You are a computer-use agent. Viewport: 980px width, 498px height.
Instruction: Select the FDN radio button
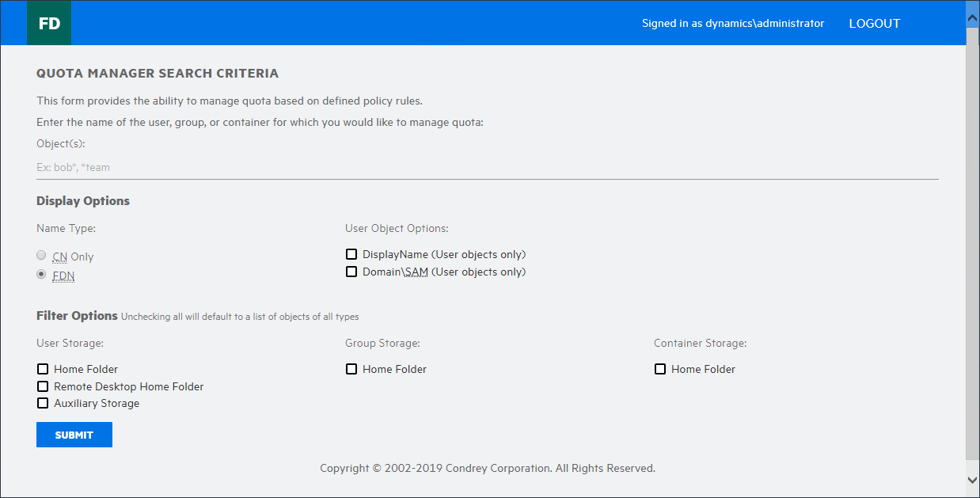click(x=42, y=275)
